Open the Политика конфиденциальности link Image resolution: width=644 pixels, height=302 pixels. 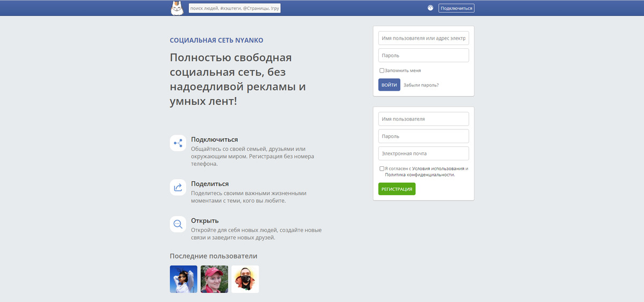(419, 175)
